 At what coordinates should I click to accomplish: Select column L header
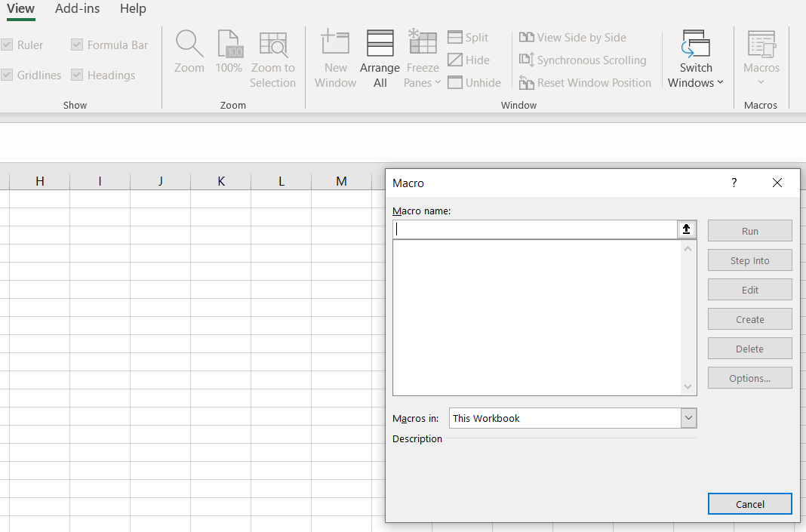point(281,181)
